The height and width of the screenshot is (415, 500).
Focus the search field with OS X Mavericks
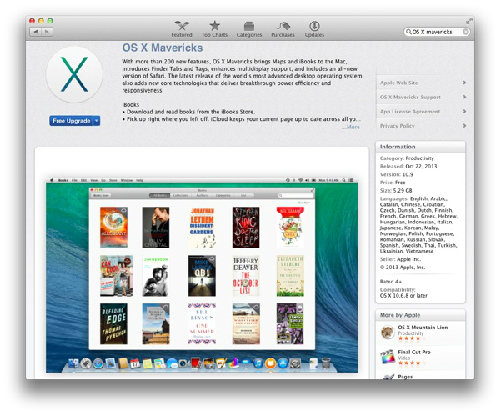click(x=436, y=32)
